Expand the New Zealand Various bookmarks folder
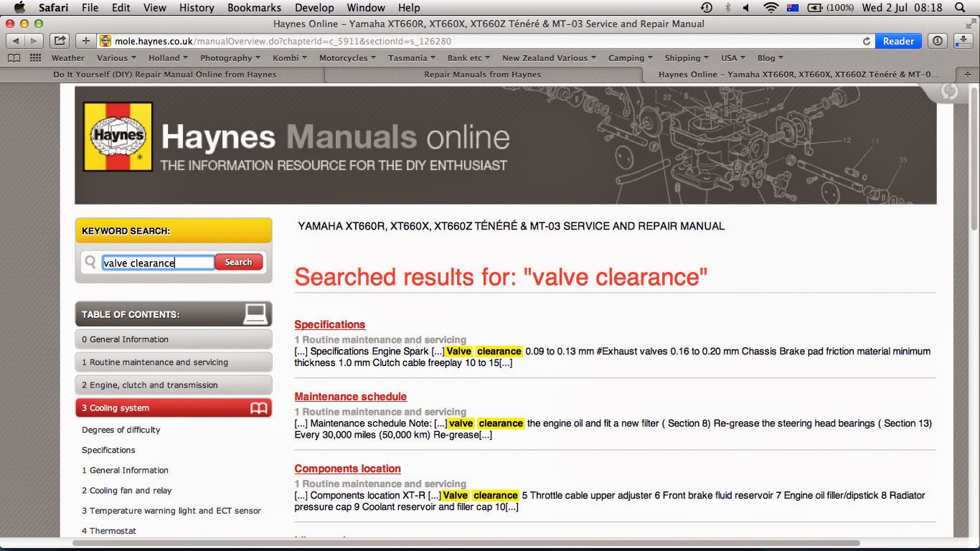 [x=550, y=58]
